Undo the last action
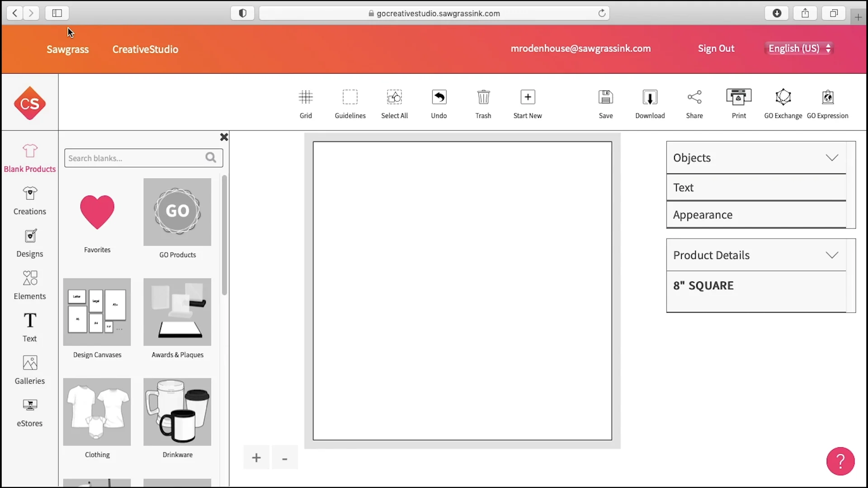Viewport: 868px width, 488px height. [x=439, y=98]
